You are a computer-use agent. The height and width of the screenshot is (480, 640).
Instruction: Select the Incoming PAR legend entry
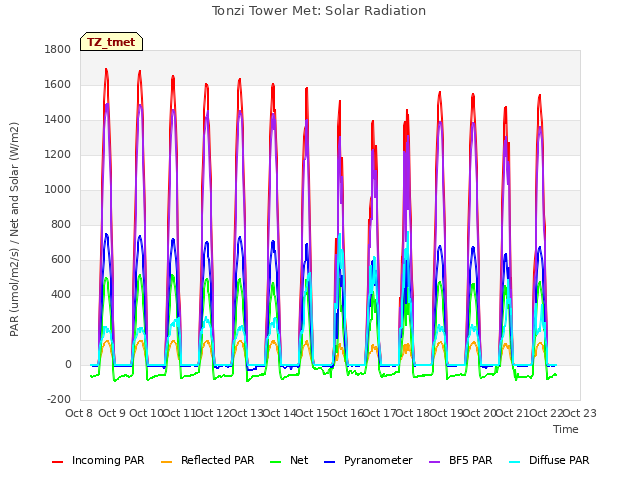click(98, 460)
